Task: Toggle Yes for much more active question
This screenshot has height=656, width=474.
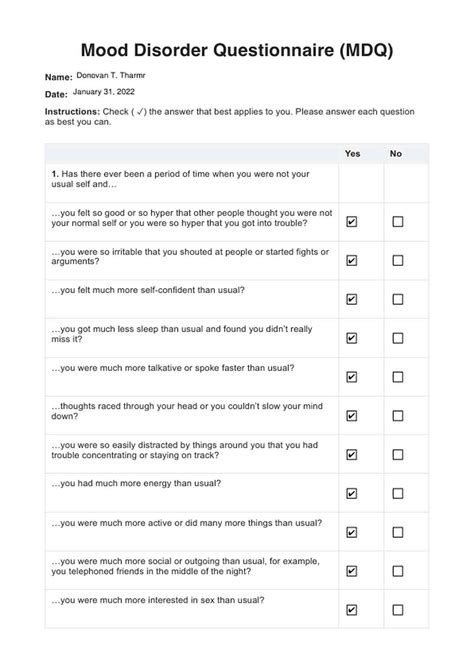Action: click(x=351, y=533)
